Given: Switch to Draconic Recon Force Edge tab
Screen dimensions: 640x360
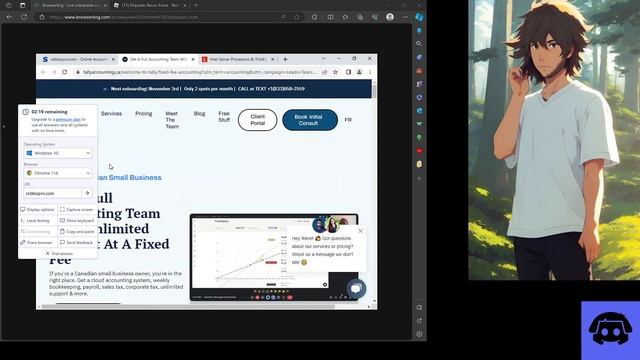Looking at the screenshot, I should coord(149,5).
